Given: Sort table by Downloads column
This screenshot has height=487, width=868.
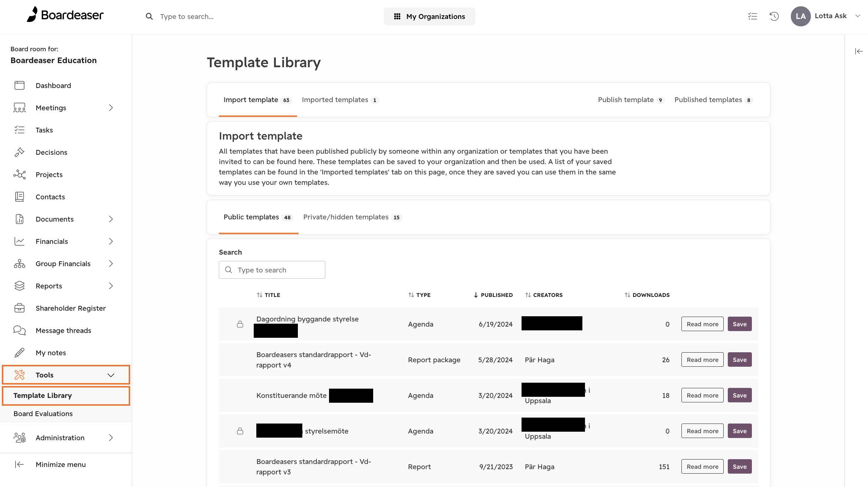Looking at the screenshot, I should pyautogui.click(x=647, y=295).
